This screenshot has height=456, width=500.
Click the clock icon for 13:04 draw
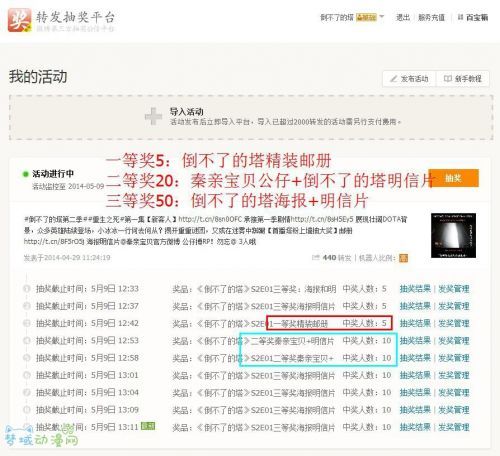27,393
